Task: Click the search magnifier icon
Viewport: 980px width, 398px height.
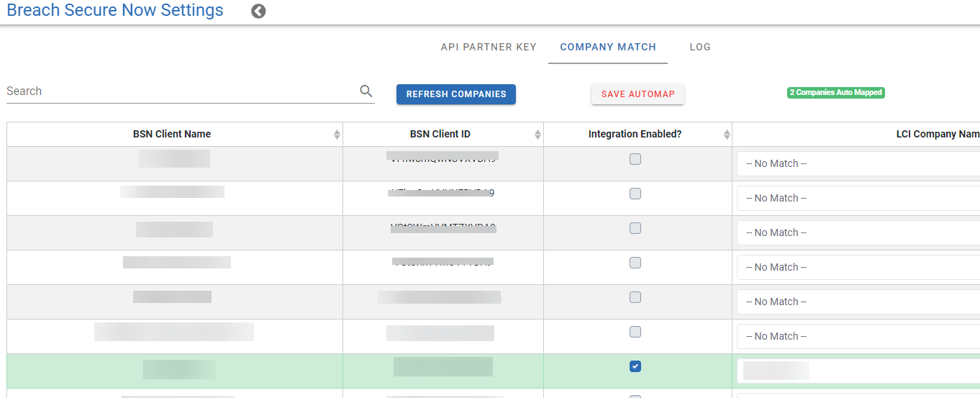Action: 366,91
